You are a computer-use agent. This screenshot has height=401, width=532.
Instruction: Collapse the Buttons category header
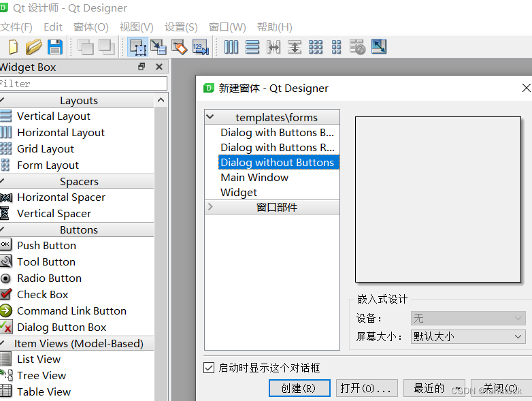77,230
